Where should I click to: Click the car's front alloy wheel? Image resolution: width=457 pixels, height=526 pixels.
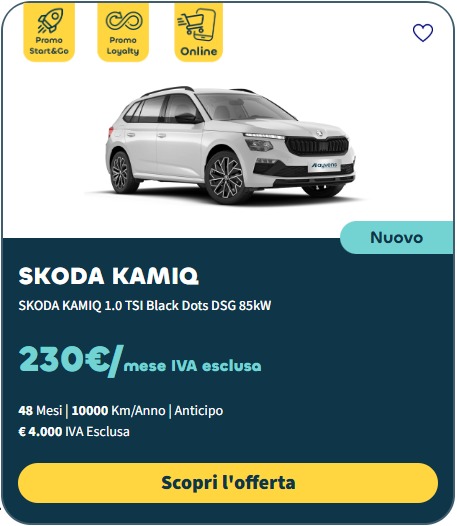pos(225,178)
